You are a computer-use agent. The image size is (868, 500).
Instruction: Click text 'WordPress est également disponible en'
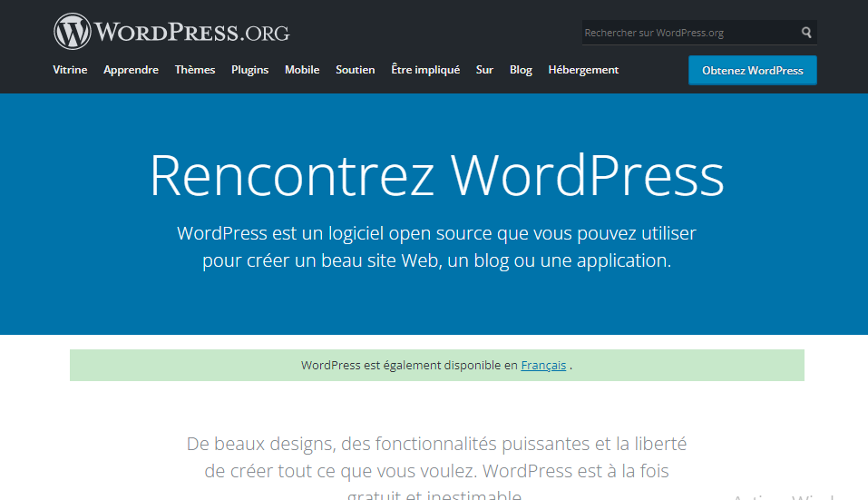[x=409, y=366]
